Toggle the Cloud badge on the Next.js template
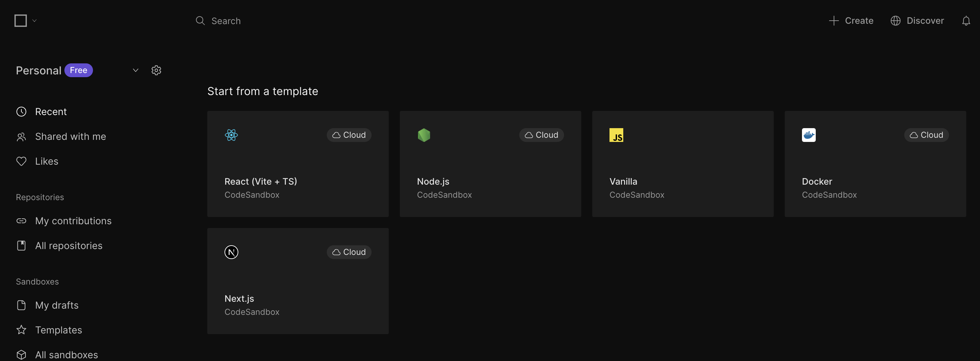The width and height of the screenshot is (980, 361). pos(348,251)
